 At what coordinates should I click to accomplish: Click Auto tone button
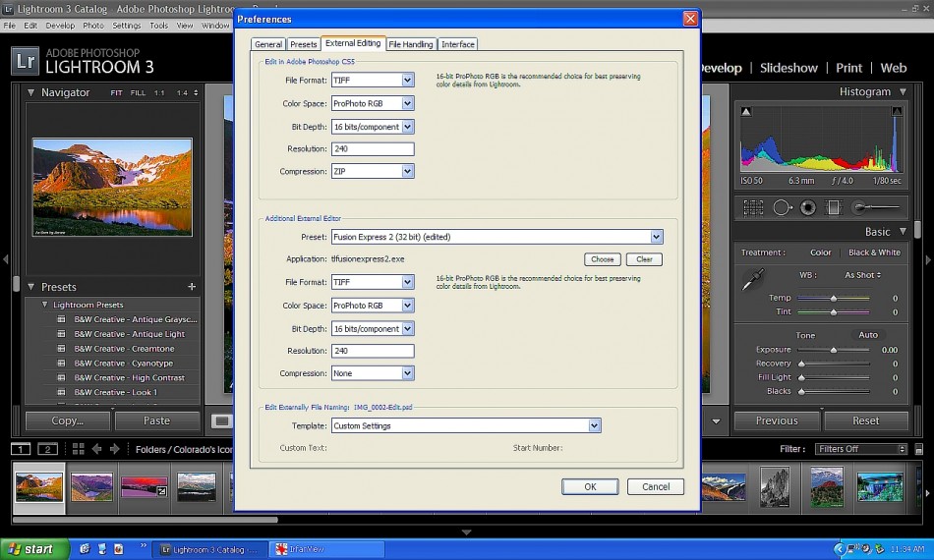tap(868, 335)
